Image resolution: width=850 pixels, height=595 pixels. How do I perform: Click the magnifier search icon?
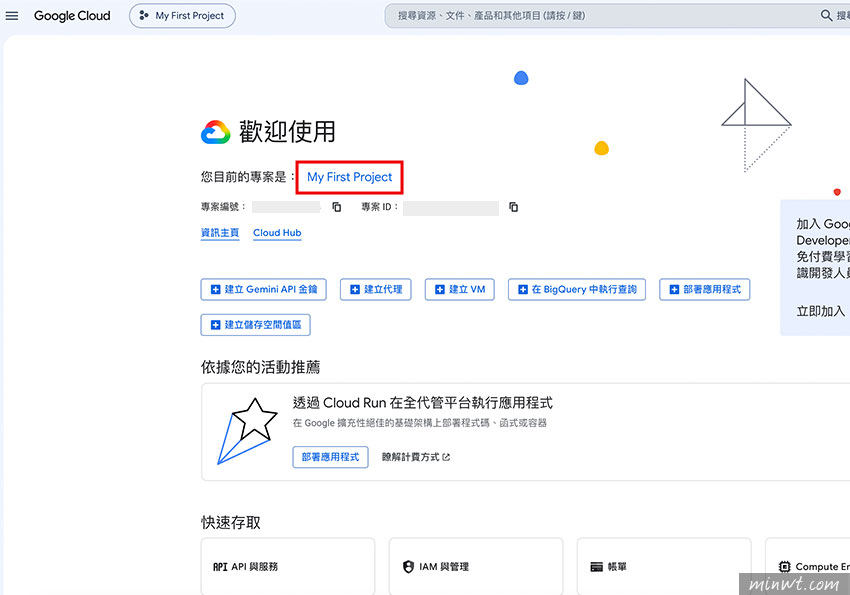(826, 16)
